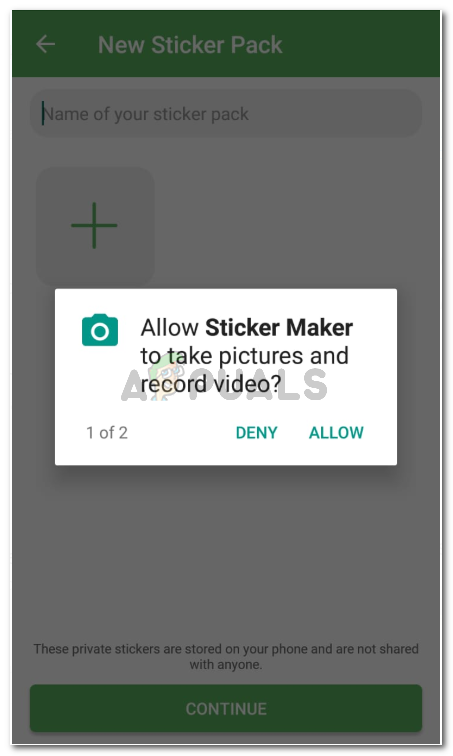Click the 'with anyone.' footer line
This screenshot has width=453, height=756.
click(226, 664)
